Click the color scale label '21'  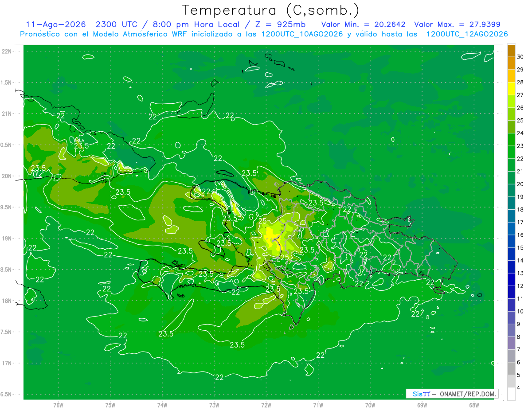pos(520,171)
